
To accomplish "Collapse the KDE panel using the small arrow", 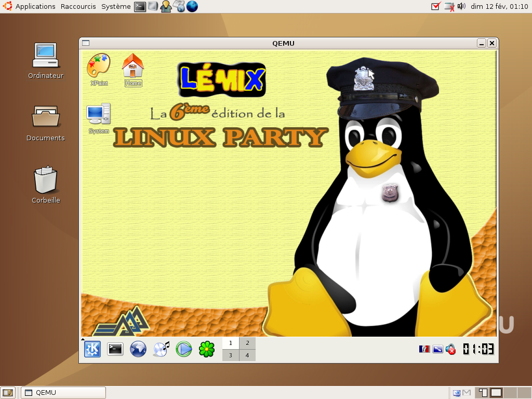I will tap(83, 339).
